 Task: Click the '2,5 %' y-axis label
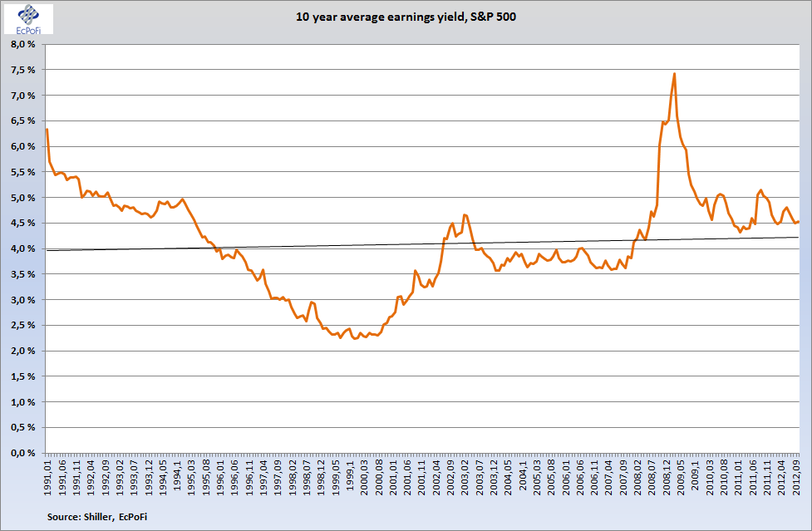click(22, 325)
